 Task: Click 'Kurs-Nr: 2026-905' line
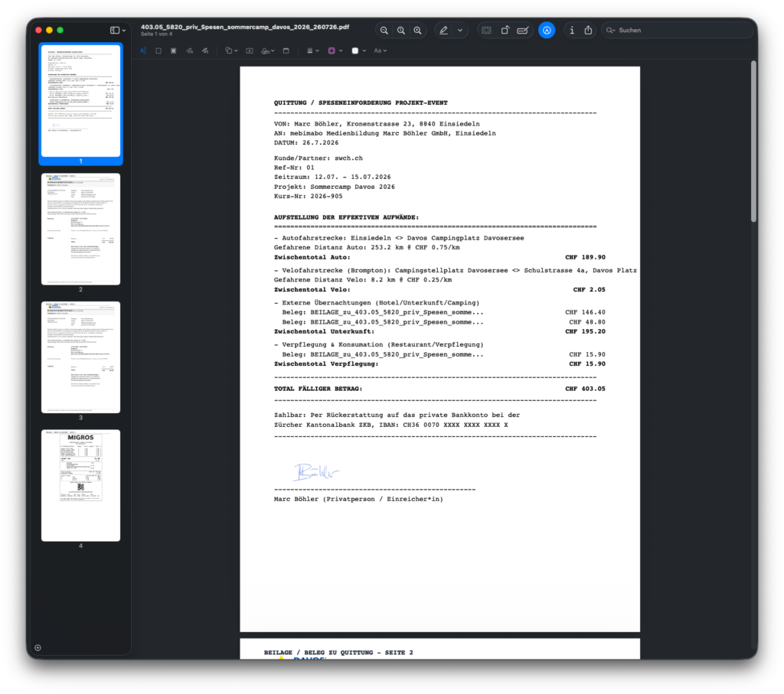point(308,197)
